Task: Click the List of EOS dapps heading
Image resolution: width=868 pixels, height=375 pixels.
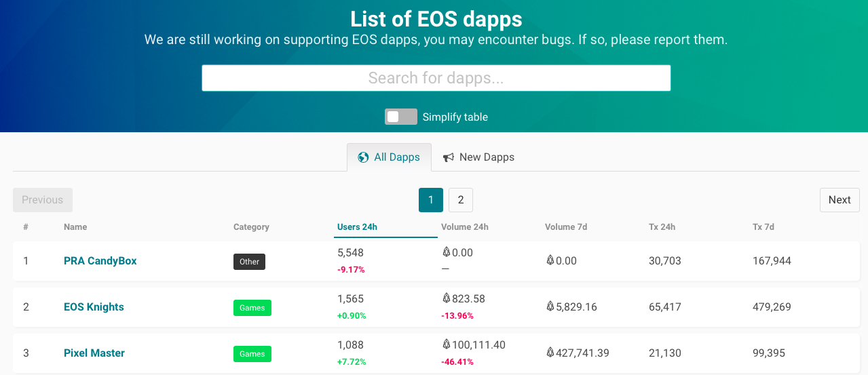Action: click(x=436, y=18)
